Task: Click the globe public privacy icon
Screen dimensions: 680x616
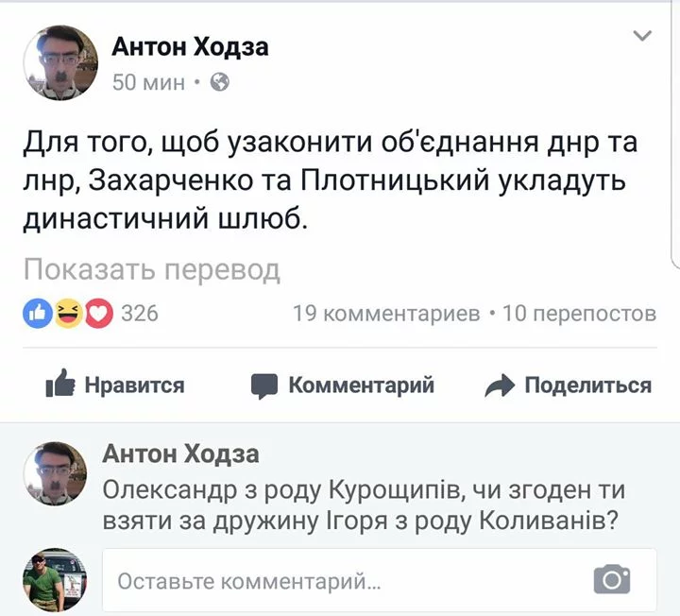Action: [218, 82]
